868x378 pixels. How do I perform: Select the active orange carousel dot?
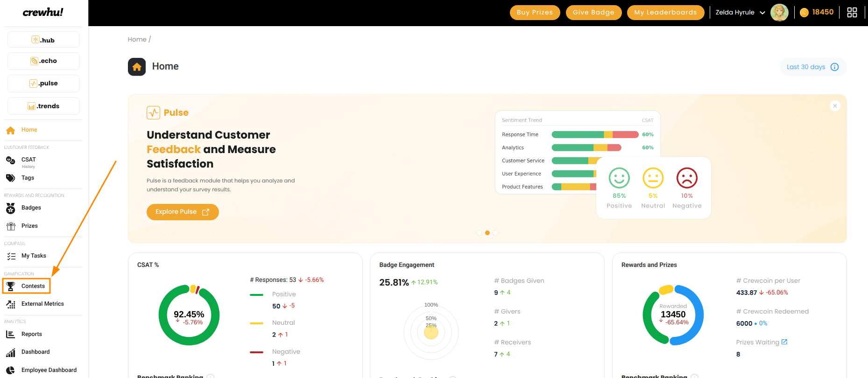tap(487, 233)
